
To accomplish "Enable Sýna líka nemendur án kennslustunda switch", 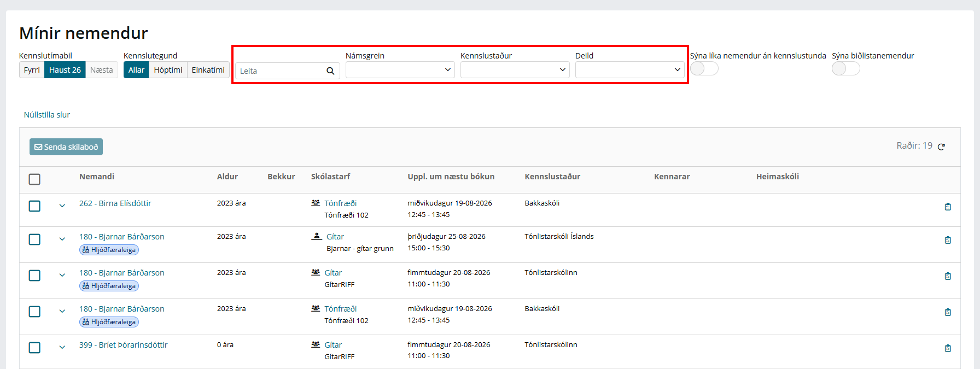I will (x=704, y=68).
